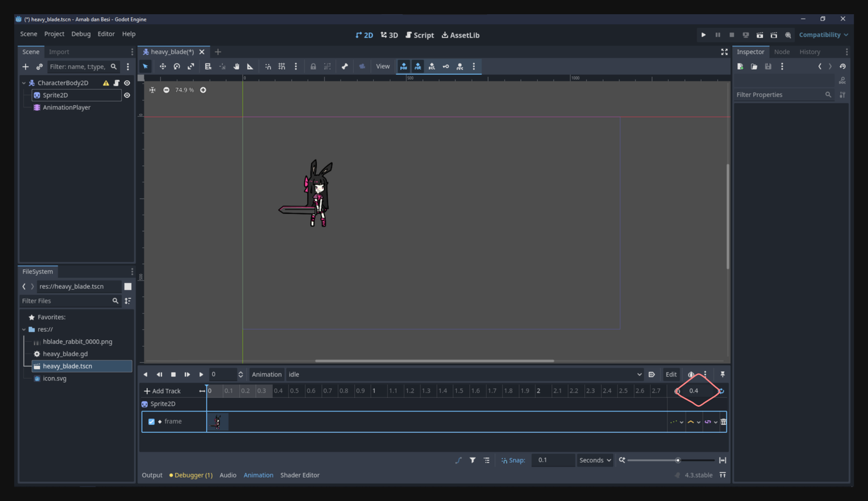868x501 pixels.
Task: Insert animation key icon
Action: point(446,66)
